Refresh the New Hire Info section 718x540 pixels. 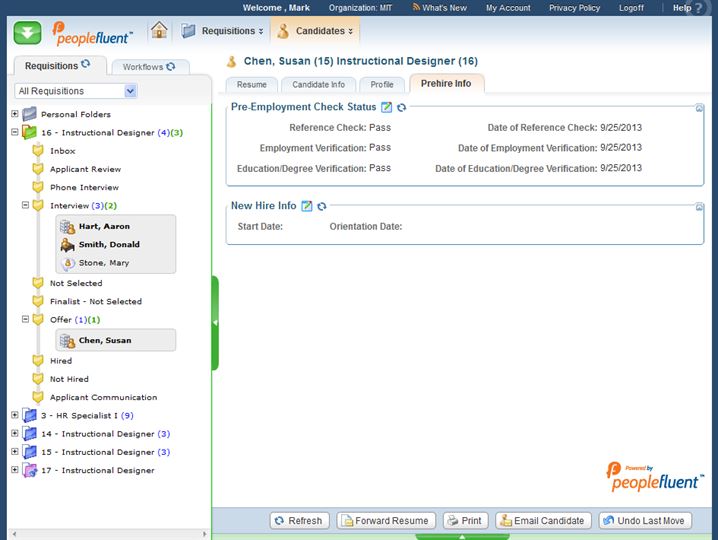(321, 206)
